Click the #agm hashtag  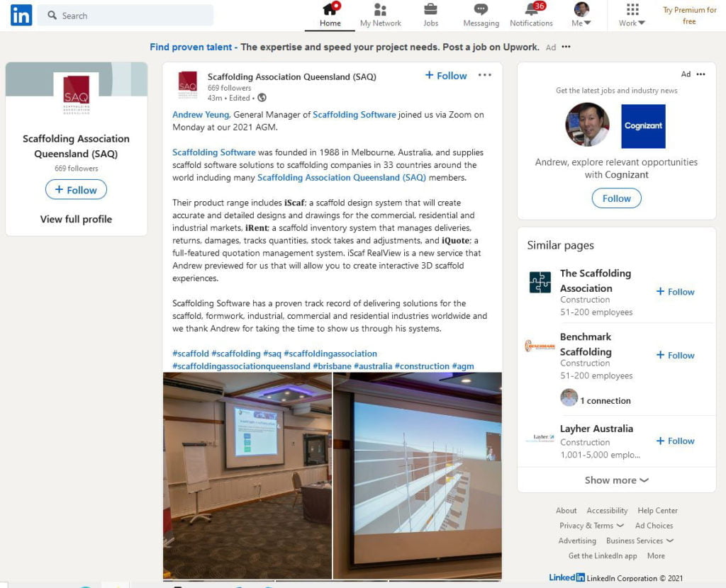click(463, 366)
